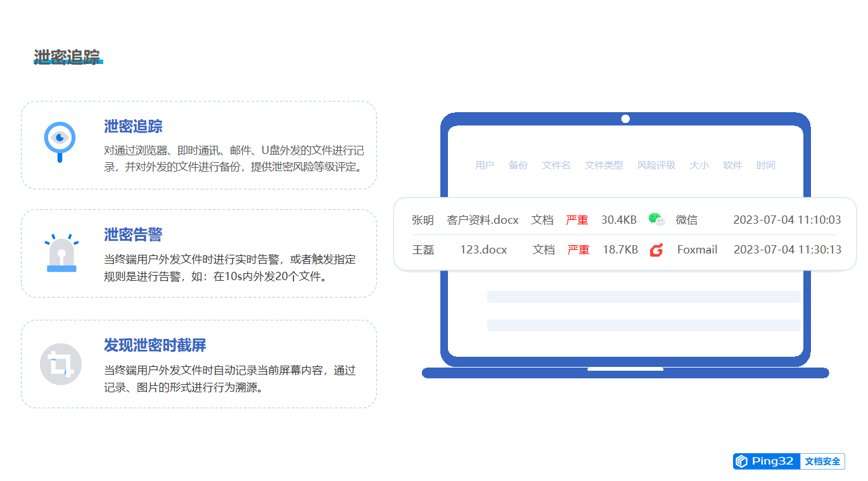This screenshot has width=868, height=481.
Task: Select the 时间 column header
Action: [x=765, y=165]
